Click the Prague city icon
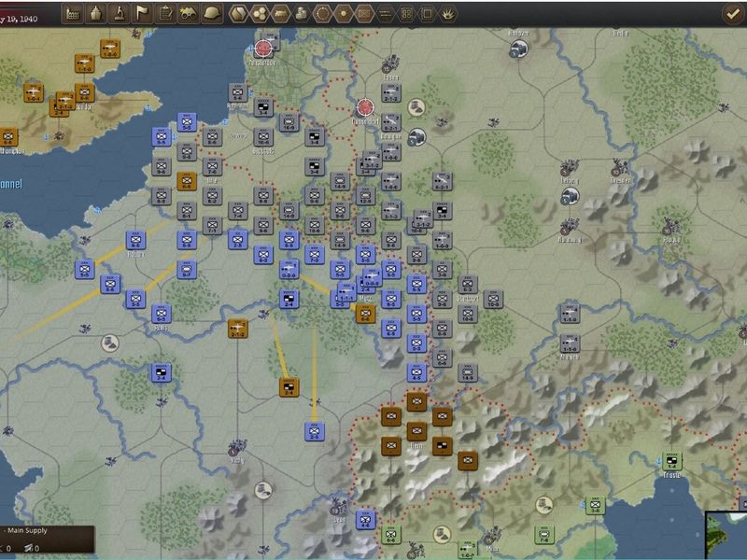The image size is (747, 560). click(670, 226)
